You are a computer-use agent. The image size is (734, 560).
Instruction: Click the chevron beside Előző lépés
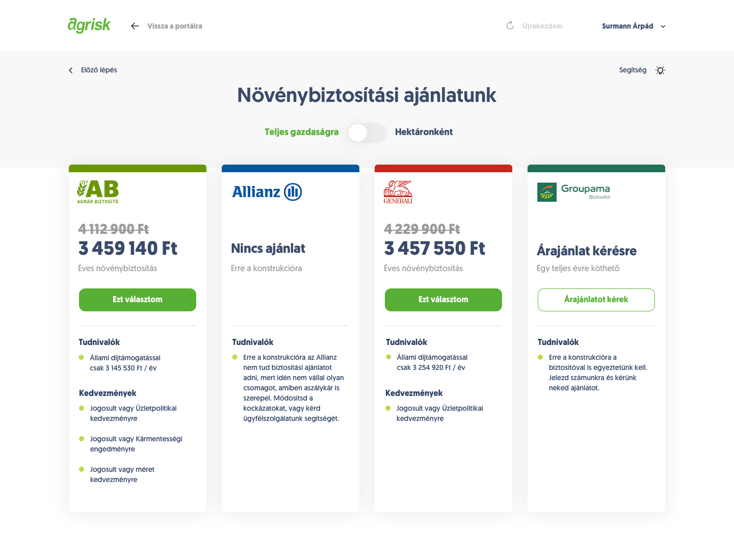pyautogui.click(x=71, y=70)
